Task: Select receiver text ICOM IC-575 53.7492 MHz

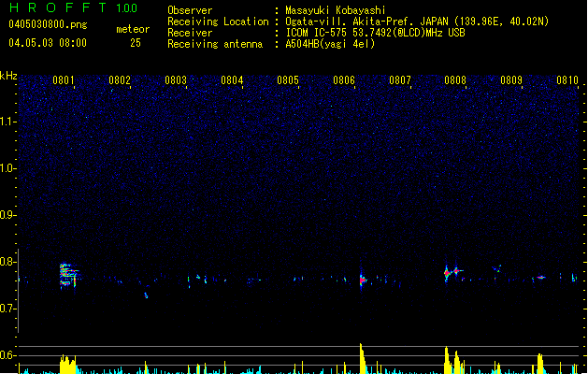Action: (375, 33)
